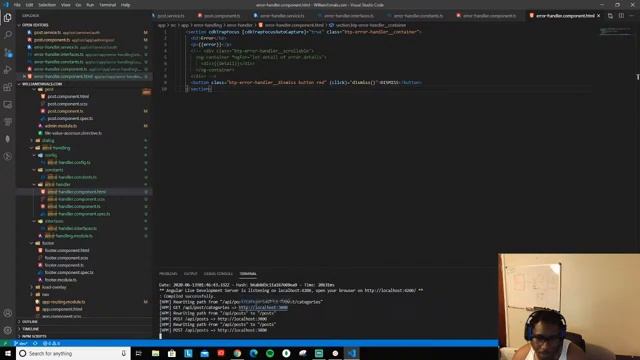Open Remote Explorer view in activity bar
The image size is (640, 360).
(x=8, y=105)
